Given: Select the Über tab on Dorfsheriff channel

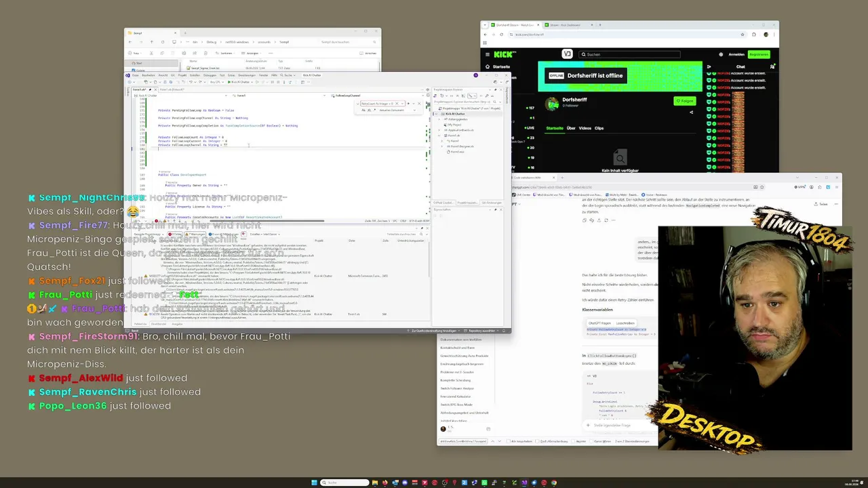Looking at the screenshot, I should point(571,128).
